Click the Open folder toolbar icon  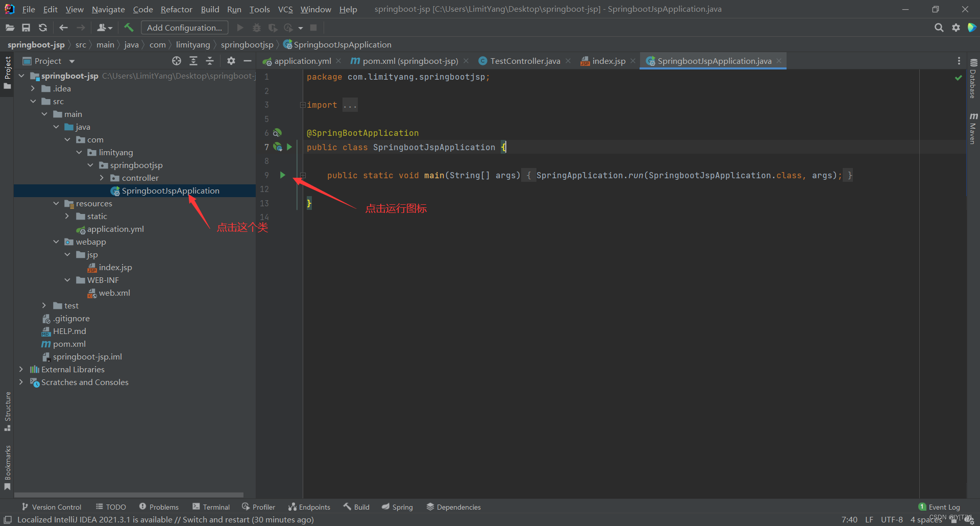tap(10, 28)
